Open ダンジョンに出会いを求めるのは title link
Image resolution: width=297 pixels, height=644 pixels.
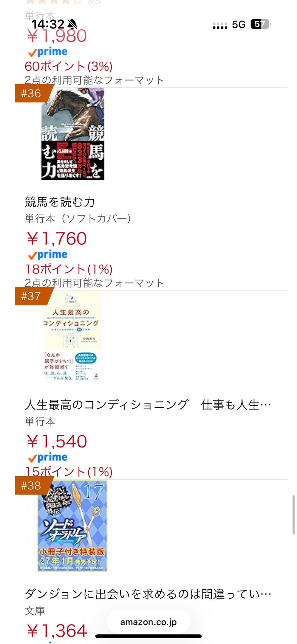click(x=148, y=594)
